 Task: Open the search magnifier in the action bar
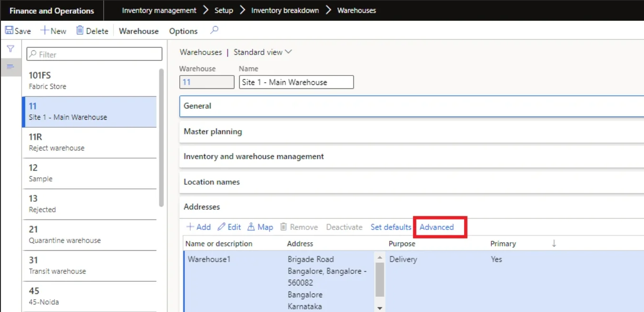tap(215, 30)
